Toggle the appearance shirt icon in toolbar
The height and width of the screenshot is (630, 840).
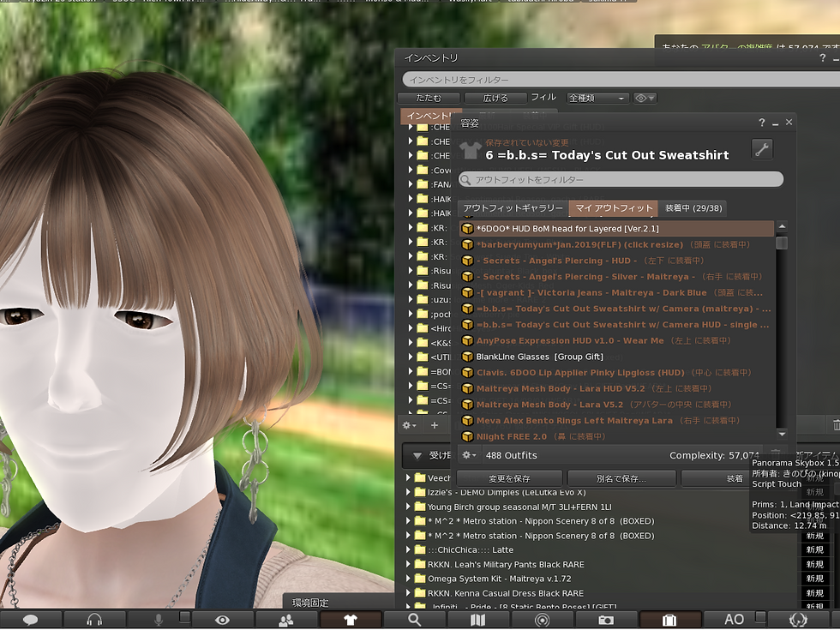pyautogui.click(x=351, y=620)
